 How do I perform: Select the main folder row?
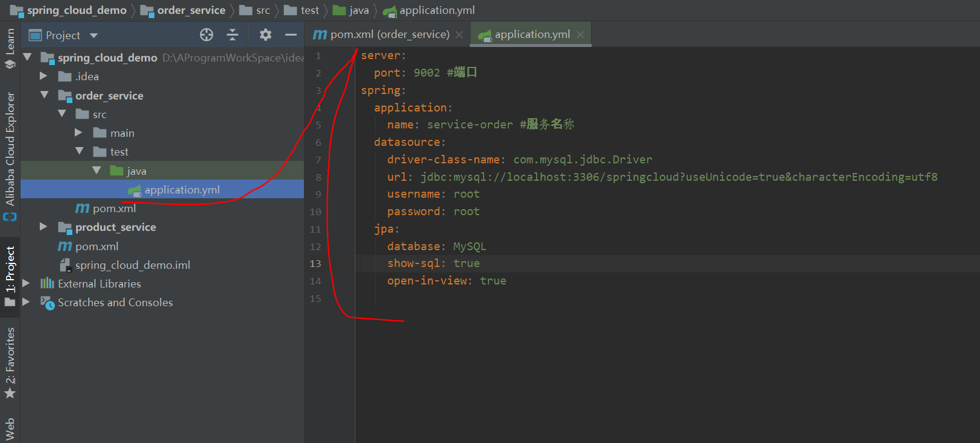[x=162, y=133]
